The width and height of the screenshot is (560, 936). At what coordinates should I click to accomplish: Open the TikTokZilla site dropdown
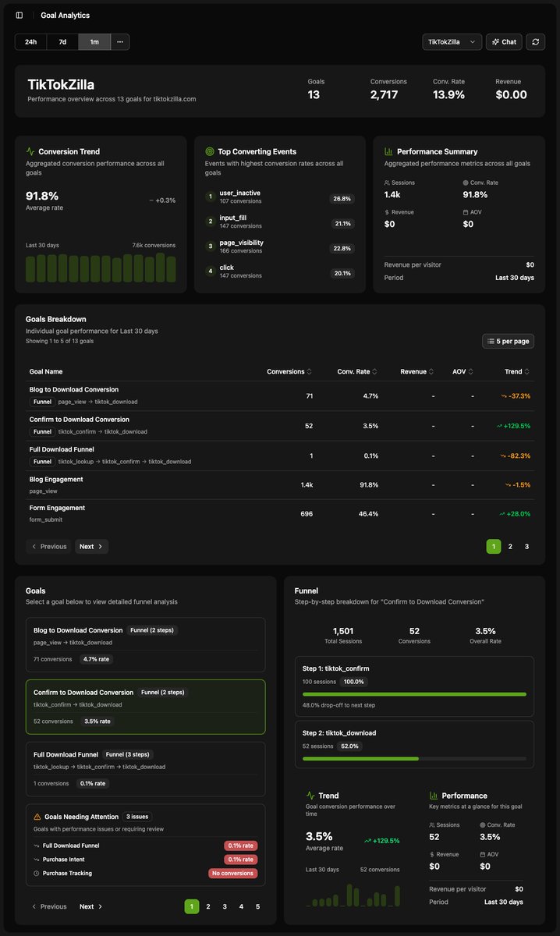452,42
